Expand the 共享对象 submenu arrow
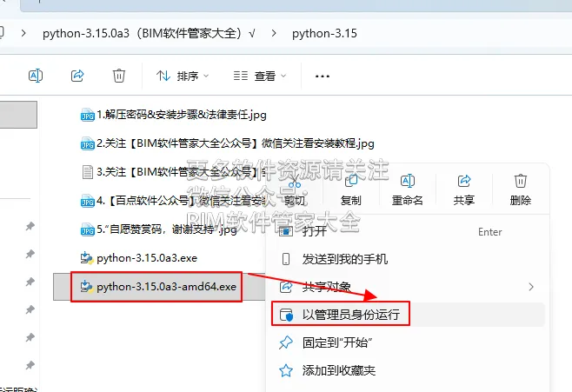This screenshot has height=392, width=572. pyautogui.click(x=531, y=287)
